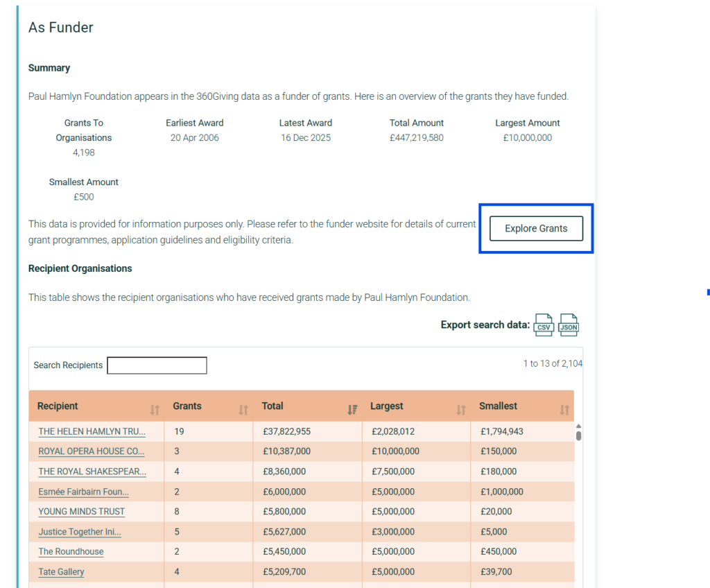Open Justice Together Ini... recipient link
The height and width of the screenshot is (588, 710).
tap(80, 532)
